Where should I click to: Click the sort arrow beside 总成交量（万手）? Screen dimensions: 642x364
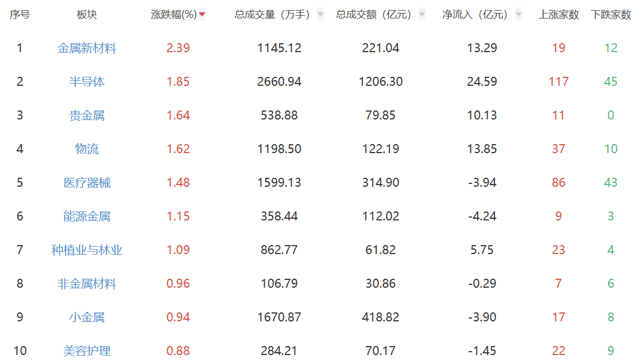pyautogui.click(x=320, y=15)
